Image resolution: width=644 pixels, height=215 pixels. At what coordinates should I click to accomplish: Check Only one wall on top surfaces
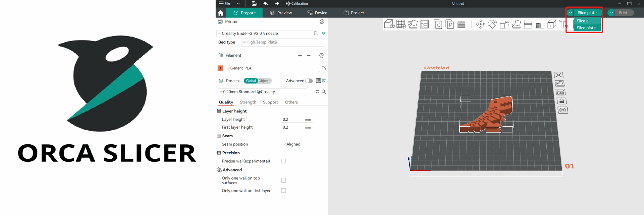click(x=283, y=181)
